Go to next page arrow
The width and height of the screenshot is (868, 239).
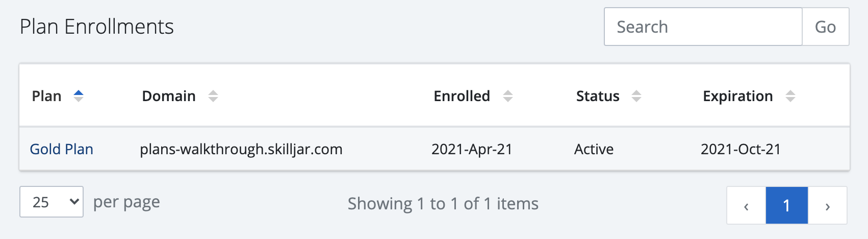[x=827, y=206]
